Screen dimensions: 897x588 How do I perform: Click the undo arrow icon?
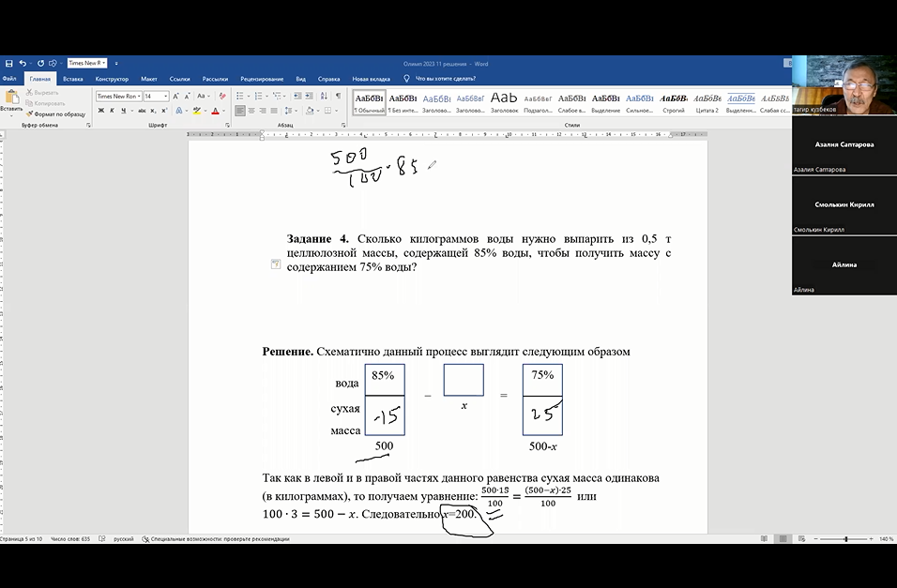click(23, 63)
